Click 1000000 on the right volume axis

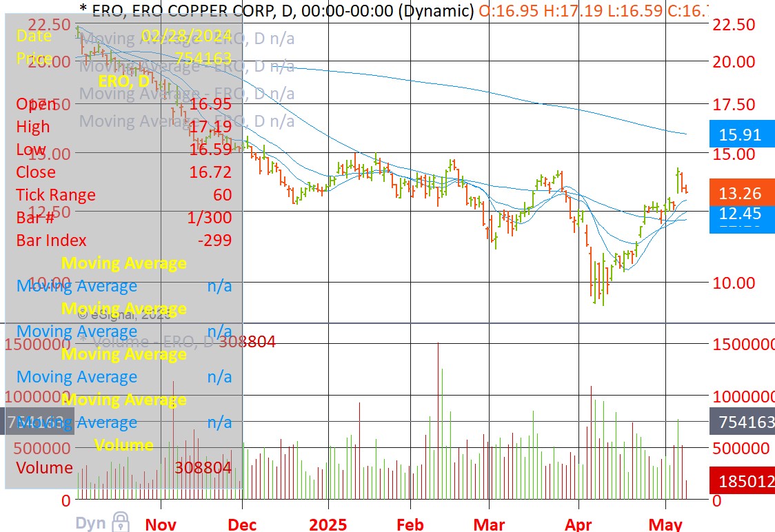click(743, 396)
